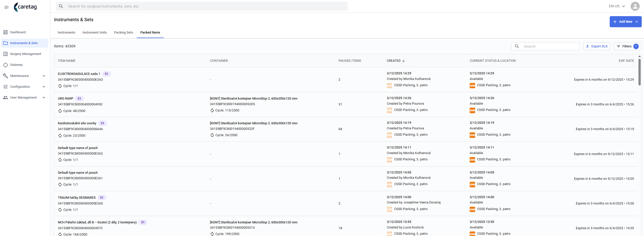
Task: Click the active filter count badge
Action: [x=636, y=46]
